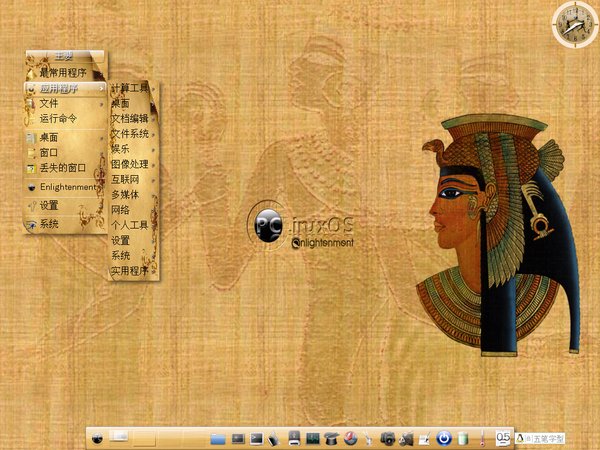Select 运行命令 from the main menu

[58, 119]
